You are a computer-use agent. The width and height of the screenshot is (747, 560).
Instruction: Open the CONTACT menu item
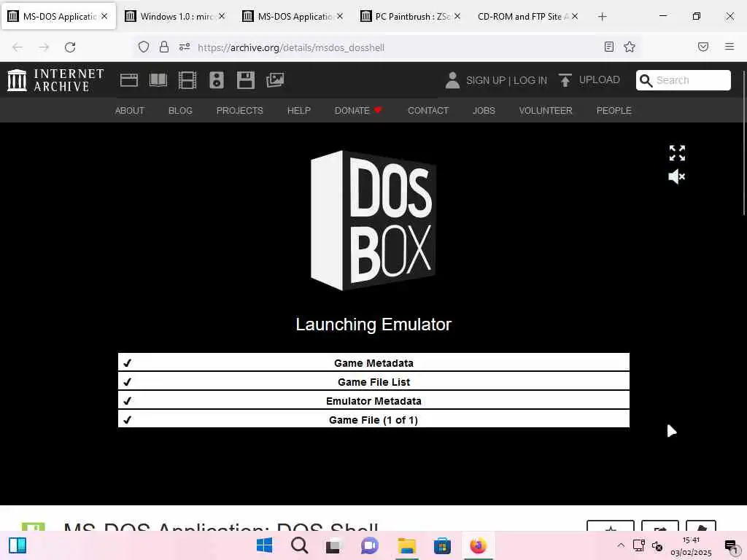click(x=428, y=111)
